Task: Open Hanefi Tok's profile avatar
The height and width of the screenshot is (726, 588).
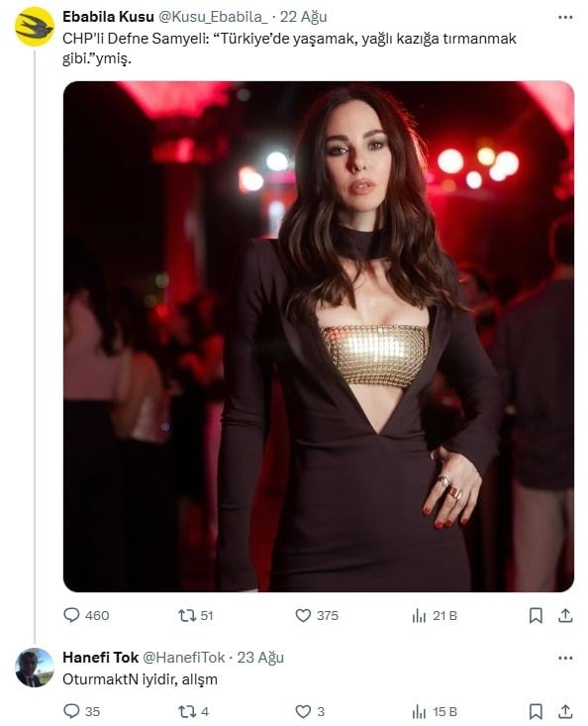Action: (35, 668)
